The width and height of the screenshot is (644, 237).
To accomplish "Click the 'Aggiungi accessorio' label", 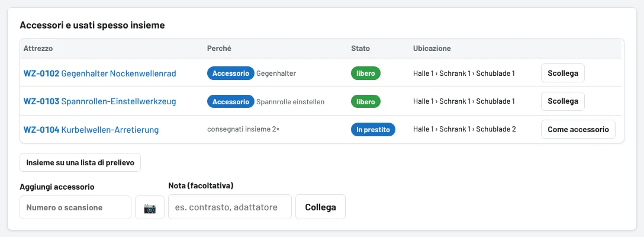I will tap(57, 187).
